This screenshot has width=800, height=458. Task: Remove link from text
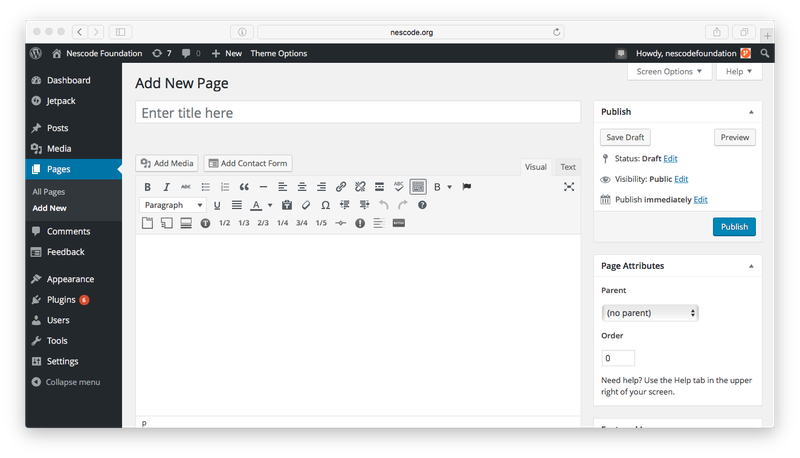pos(360,187)
